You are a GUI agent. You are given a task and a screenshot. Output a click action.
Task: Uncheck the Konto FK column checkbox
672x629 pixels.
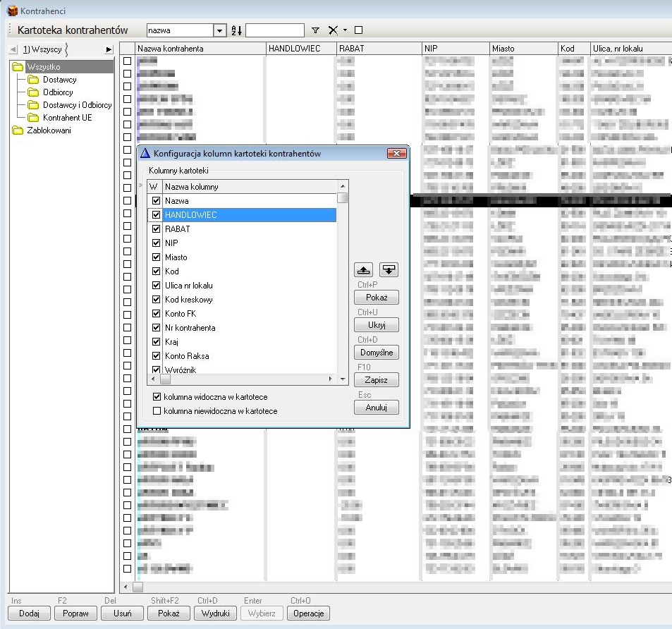(x=157, y=314)
